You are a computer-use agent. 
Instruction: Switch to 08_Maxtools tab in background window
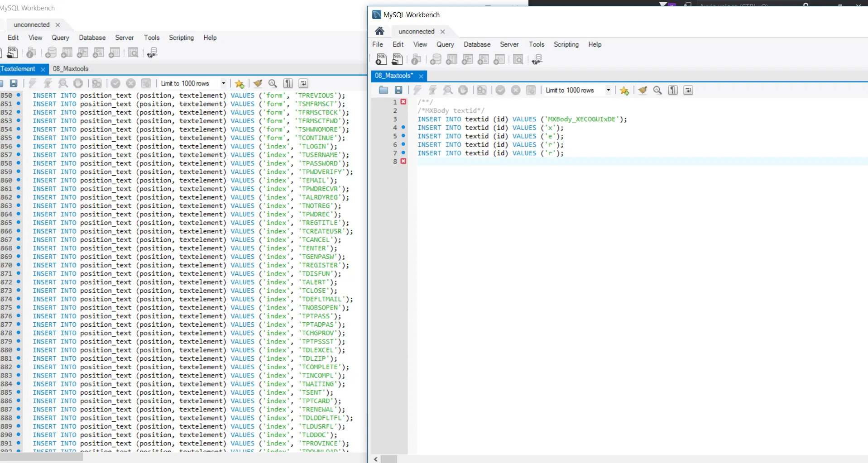[71, 69]
